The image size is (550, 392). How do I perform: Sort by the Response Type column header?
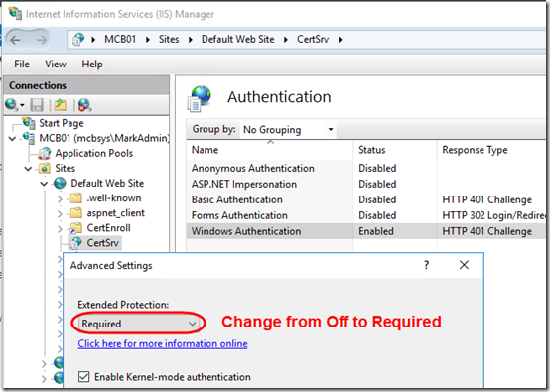coord(491,150)
